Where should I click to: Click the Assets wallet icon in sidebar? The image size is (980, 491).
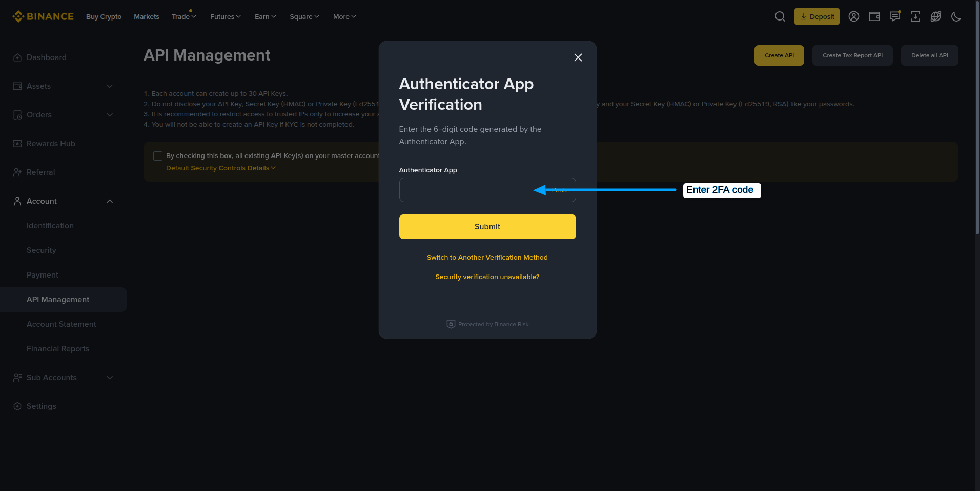tap(17, 86)
